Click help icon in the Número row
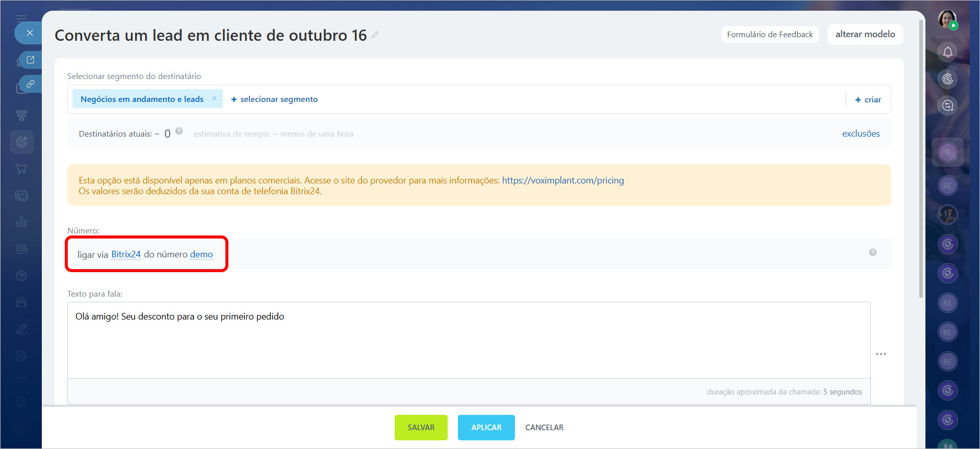The width and height of the screenshot is (980, 449). (872, 252)
